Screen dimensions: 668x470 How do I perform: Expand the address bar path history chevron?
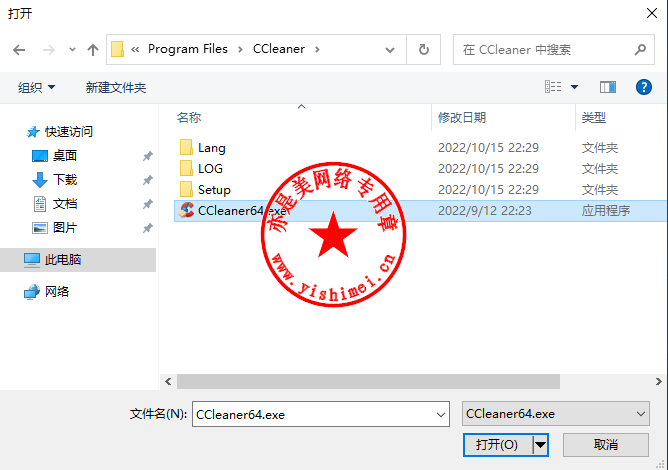[x=389, y=50]
